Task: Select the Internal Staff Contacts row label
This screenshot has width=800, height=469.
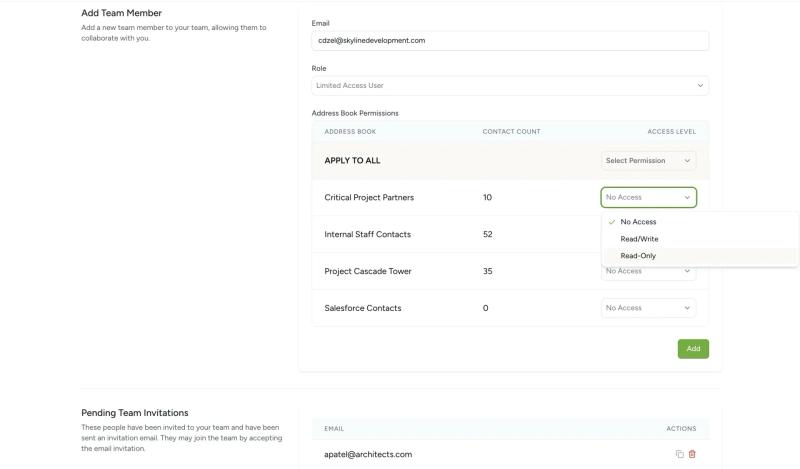Action: pyautogui.click(x=367, y=234)
